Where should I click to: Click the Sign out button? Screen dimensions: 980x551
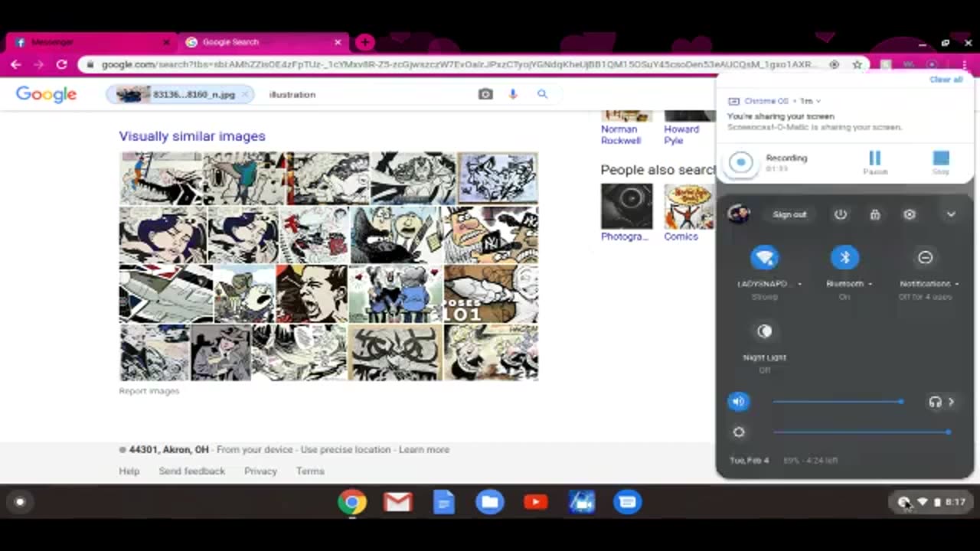click(789, 214)
